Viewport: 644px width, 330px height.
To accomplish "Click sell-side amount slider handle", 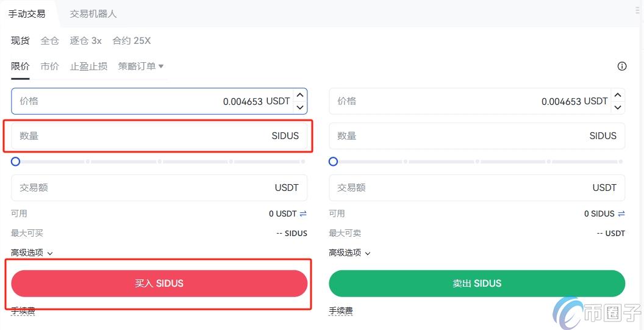I will [x=334, y=162].
